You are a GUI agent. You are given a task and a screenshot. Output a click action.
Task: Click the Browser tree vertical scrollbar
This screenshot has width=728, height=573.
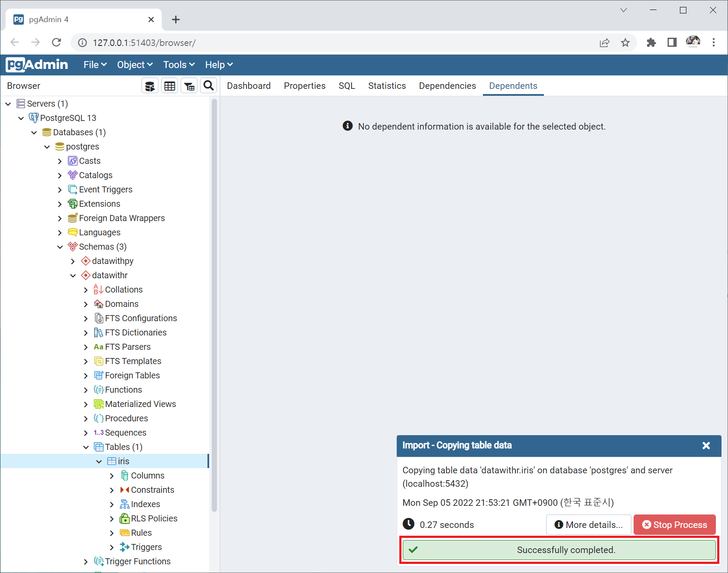click(x=214, y=306)
